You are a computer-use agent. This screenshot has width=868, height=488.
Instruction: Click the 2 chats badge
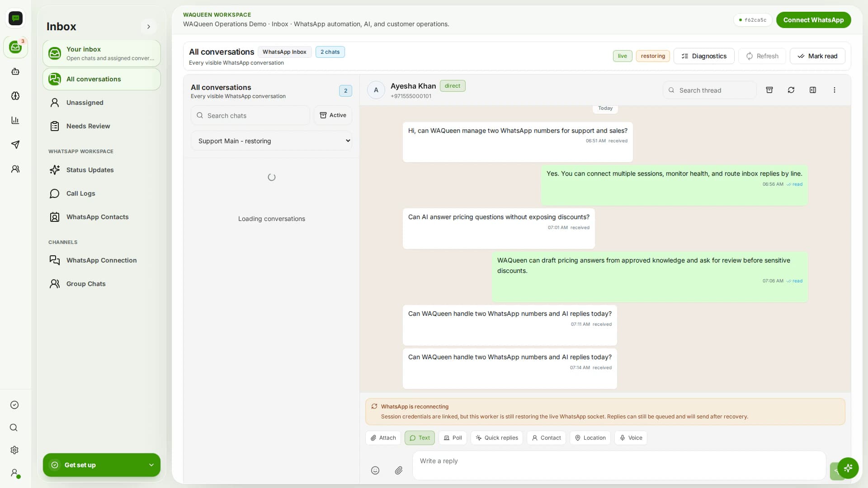click(330, 52)
